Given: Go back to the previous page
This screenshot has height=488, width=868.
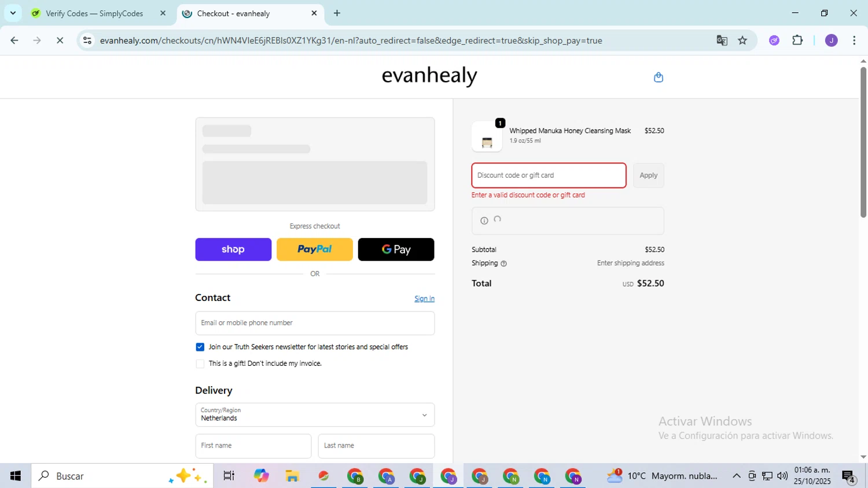Looking at the screenshot, I should tap(14, 41).
